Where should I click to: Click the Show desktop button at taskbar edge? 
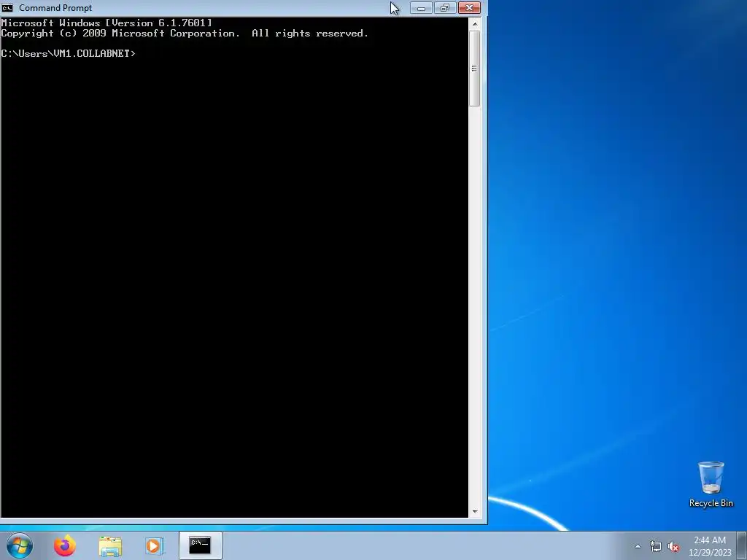pos(743,545)
